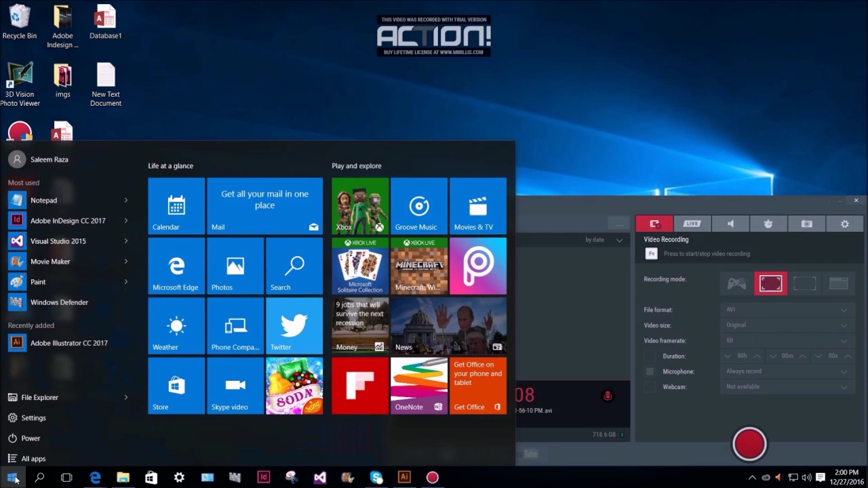The image size is (868, 488).
Task: Launch Microsoft Solitaire Collection tile
Action: click(x=360, y=266)
